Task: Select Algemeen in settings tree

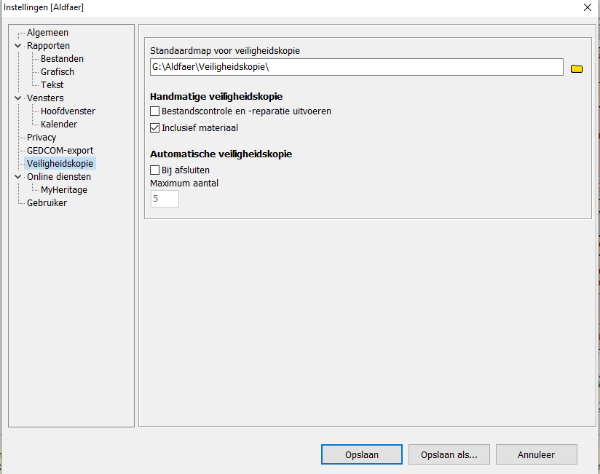Action: click(x=47, y=33)
